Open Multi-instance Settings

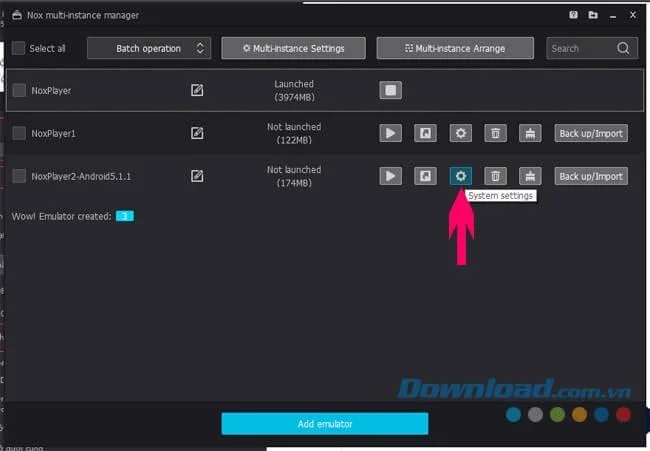pos(293,48)
